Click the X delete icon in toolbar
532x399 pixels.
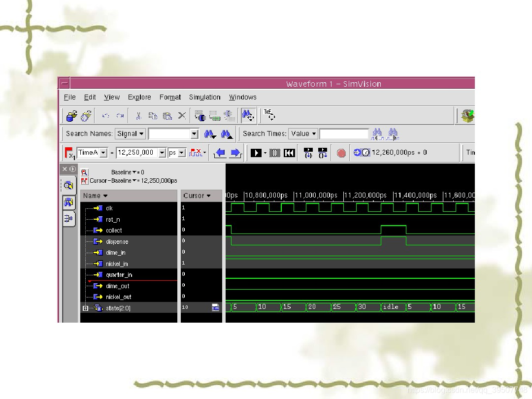pos(182,116)
